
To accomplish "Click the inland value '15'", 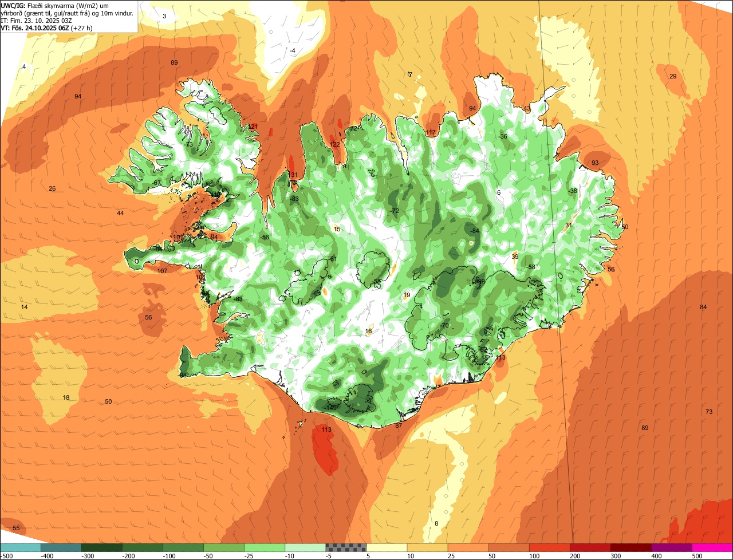I will click(x=337, y=230).
